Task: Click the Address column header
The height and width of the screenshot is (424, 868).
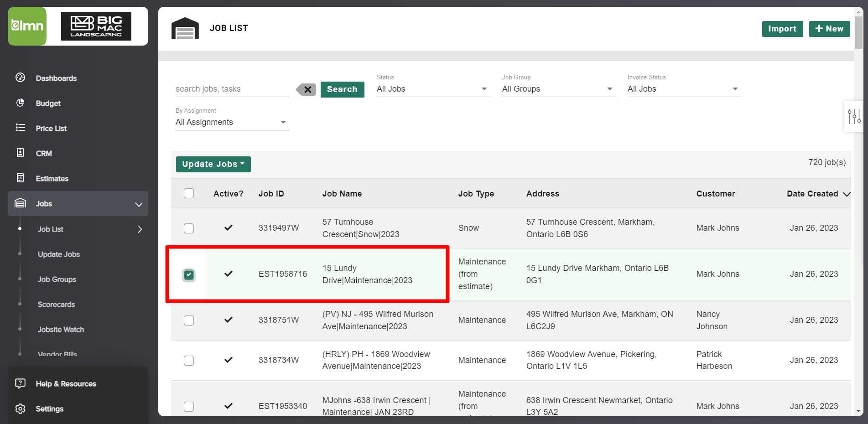Action: click(x=543, y=194)
